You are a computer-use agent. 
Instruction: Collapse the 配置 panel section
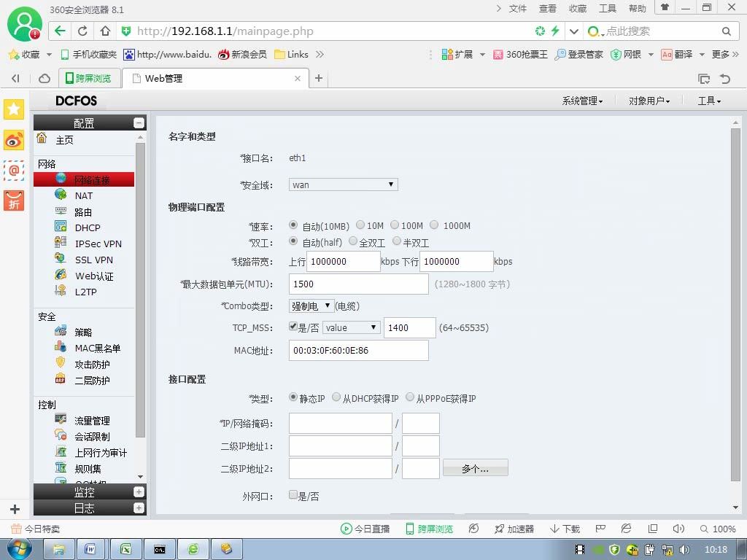pos(139,122)
